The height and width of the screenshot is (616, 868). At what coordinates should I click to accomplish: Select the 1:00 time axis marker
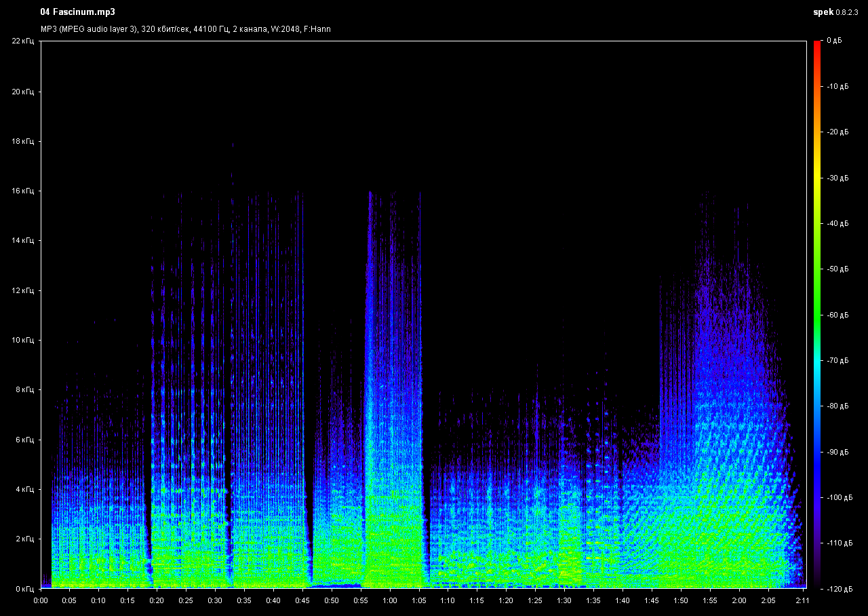[x=389, y=600]
